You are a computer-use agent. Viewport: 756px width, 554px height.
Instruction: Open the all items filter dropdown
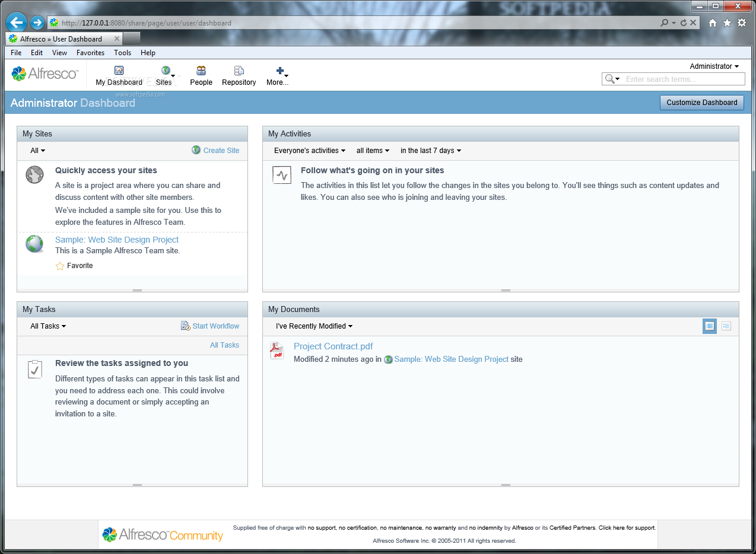[x=373, y=151]
